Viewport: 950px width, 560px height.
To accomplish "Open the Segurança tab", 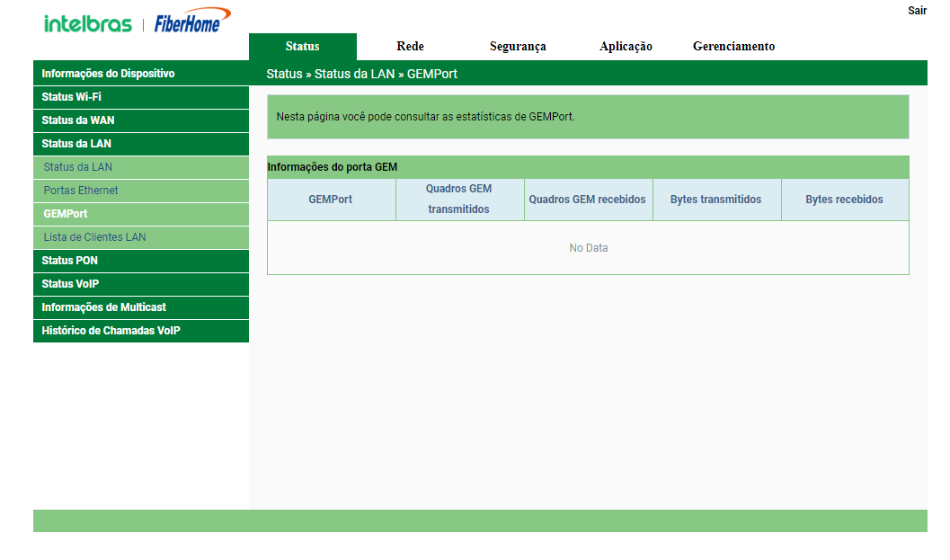I will coord(518,47).
